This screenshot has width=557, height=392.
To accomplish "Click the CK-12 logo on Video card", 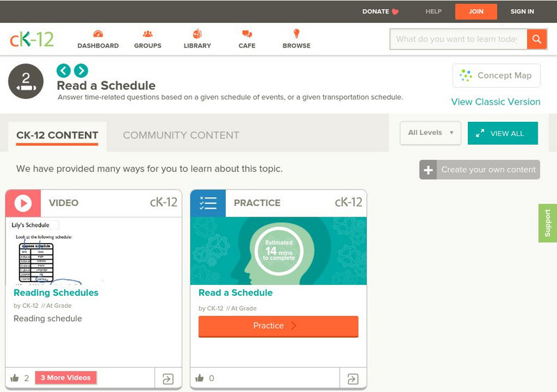I will tap(164, 202).
